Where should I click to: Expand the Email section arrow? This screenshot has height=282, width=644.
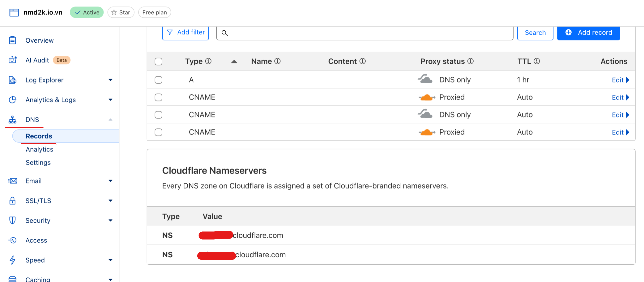(x=110, y=181)
